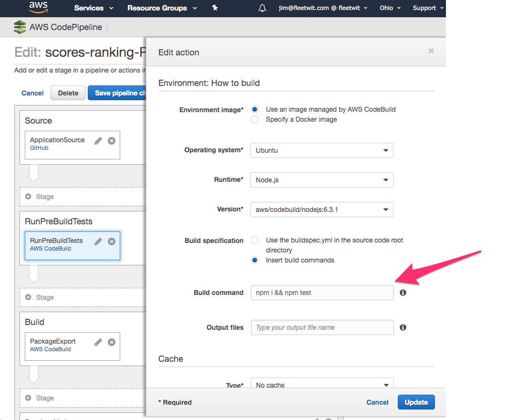The height and width of the screenshot is (420, 517).
Task: Click the Update button
Action: pyautogui.click(x=416, y=402)
